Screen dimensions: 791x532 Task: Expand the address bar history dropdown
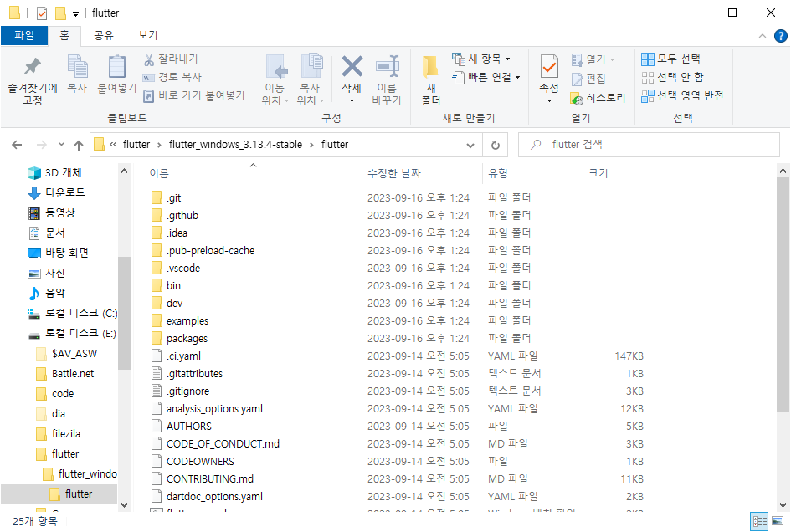470,146
